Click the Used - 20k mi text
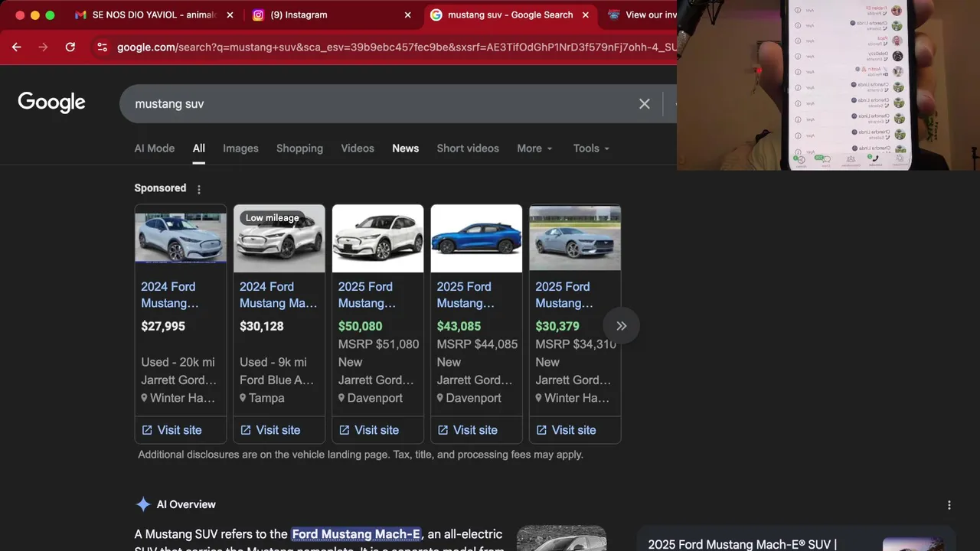This screenshot has width=980, height=551. [178, 362]
